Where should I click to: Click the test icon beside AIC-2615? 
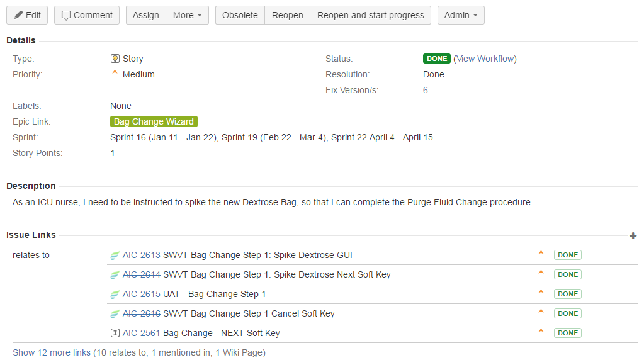(115, 295)
